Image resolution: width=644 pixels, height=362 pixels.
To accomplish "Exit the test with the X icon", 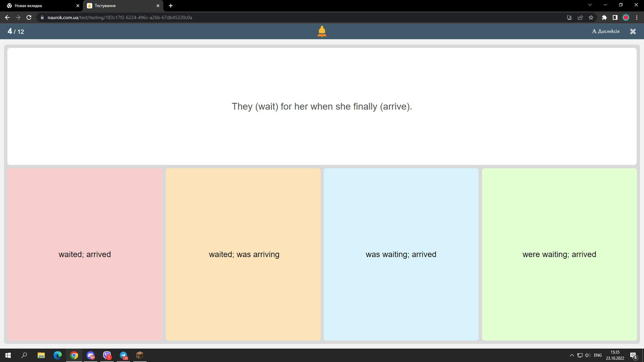I will (x=633, y=31).
